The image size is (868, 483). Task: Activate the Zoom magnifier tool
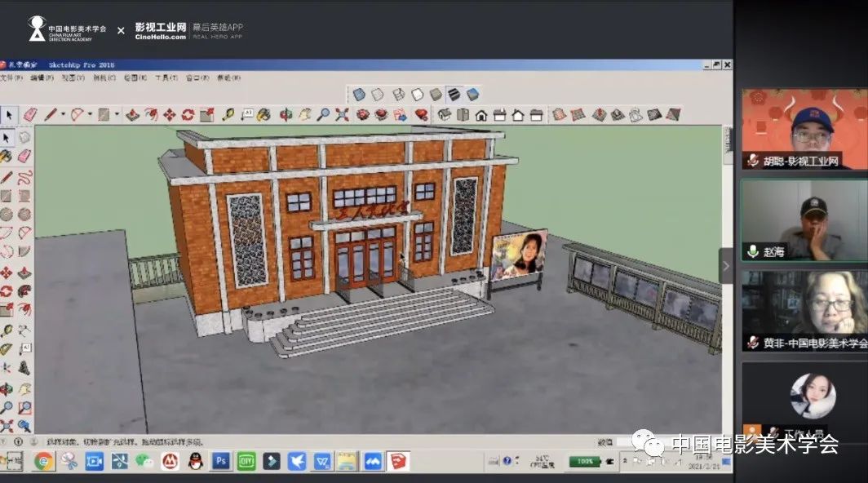[x=324, y=115]
